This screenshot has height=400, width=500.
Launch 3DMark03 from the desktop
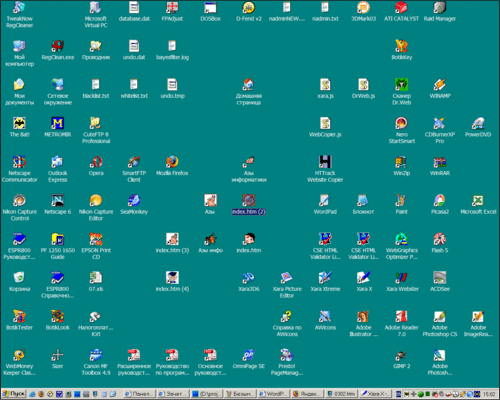coord(363,7)
